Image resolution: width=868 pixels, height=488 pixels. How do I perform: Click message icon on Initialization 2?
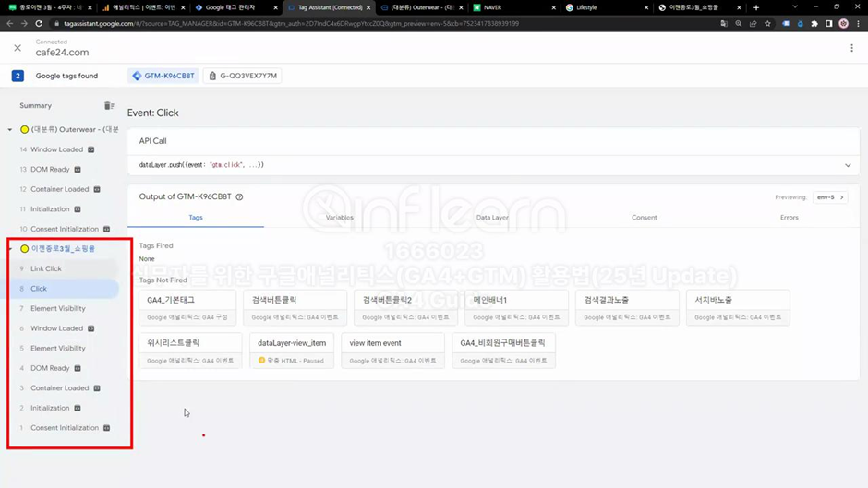pyautogui.click(x=78, y=409)
